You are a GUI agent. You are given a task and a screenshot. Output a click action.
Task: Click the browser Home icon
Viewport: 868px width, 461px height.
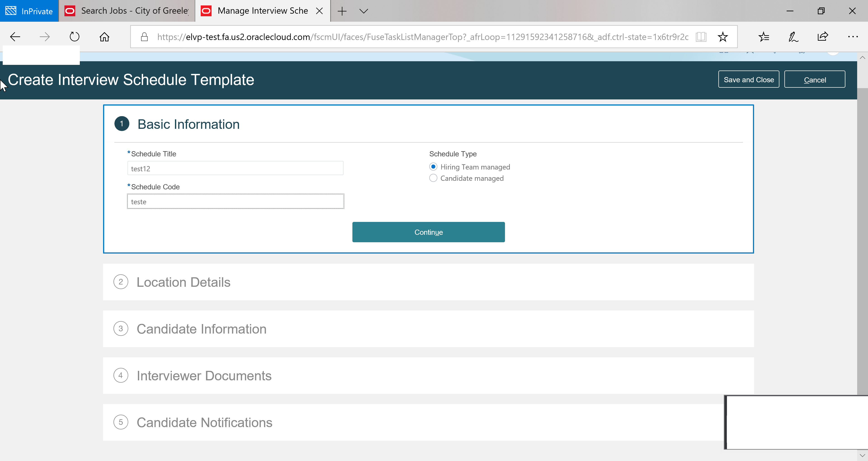click(104, 37)
